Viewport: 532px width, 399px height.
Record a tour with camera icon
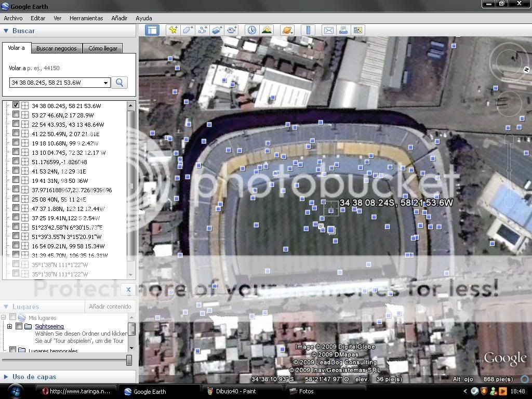pos(232,30)
